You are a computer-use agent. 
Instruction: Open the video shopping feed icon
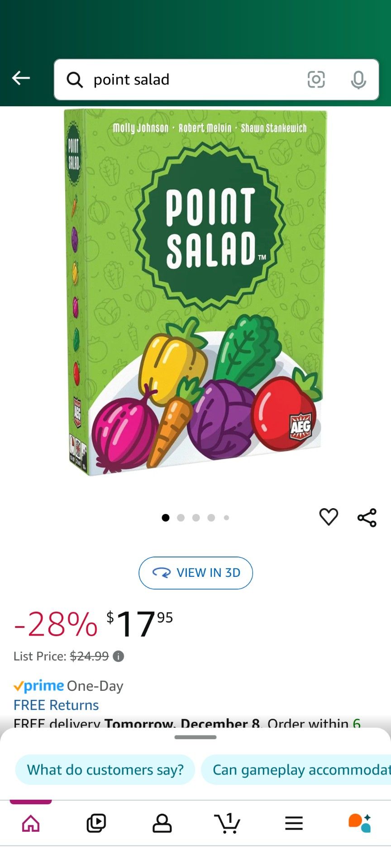click(96, 823)
